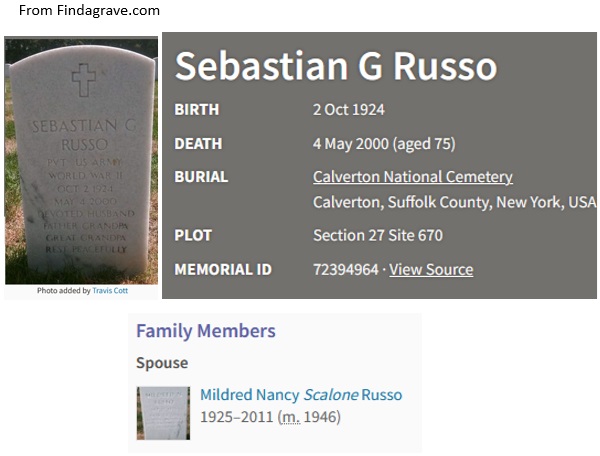This screenshot has height=456, width=600.
Task: Click the death date 4 May 2000
Action: 349,144
